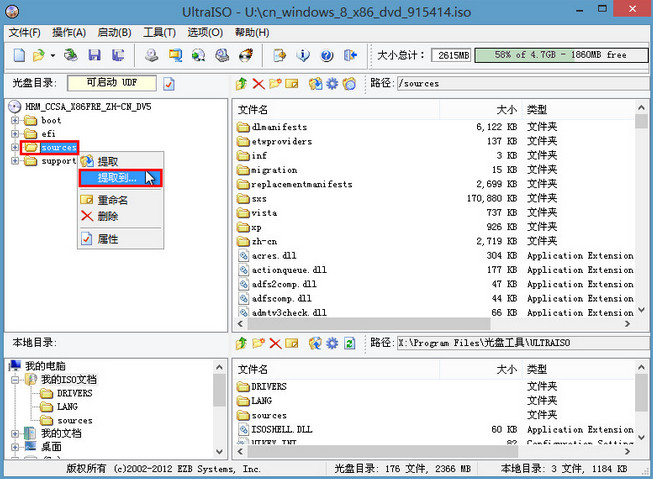Click the Make CD/DVD image icon
Image resolution: width=653 pixels, height=479 pixels.
[151, 55]
